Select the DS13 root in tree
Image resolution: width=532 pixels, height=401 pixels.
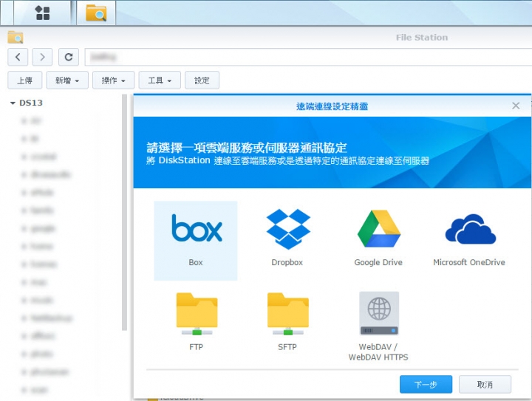tap(31, 103)
